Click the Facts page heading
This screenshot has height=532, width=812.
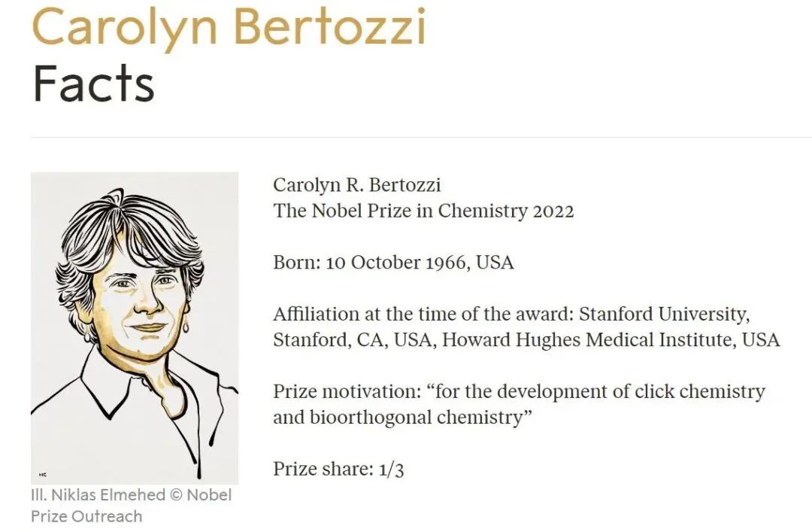(x=93, y=84)
